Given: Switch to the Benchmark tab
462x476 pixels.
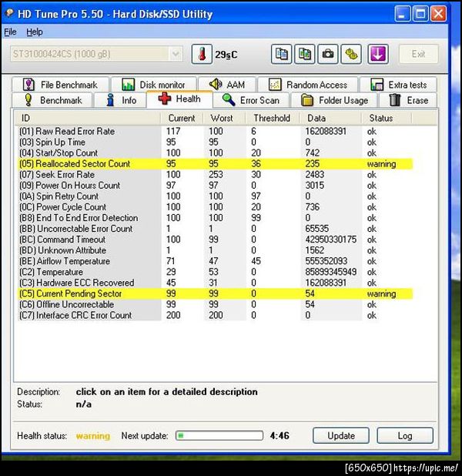Looking at the screenshot, I should (52, 100).
